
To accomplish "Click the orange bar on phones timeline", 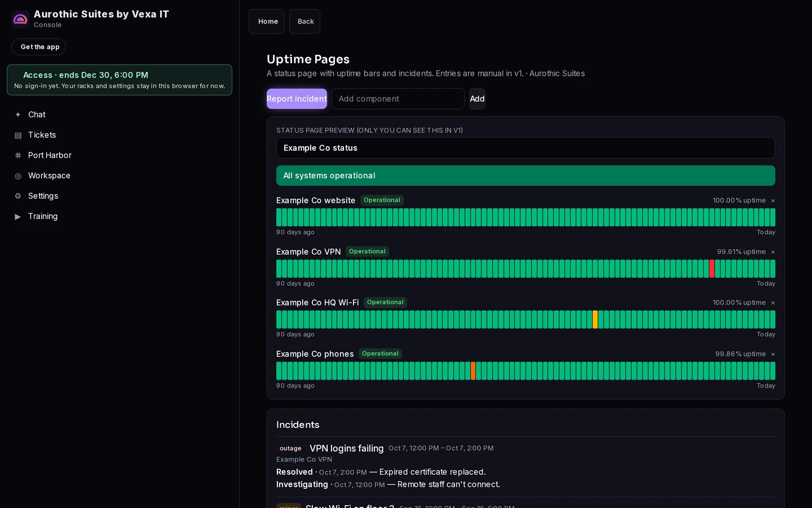I will coord(473,371).
